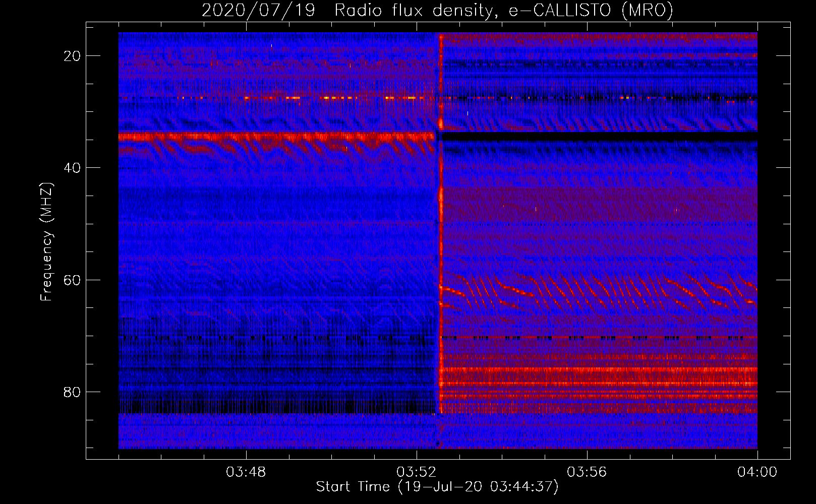Click the 40 MHz frequency tick label
This screenshot has height=504, width=816.
[73, 168]
